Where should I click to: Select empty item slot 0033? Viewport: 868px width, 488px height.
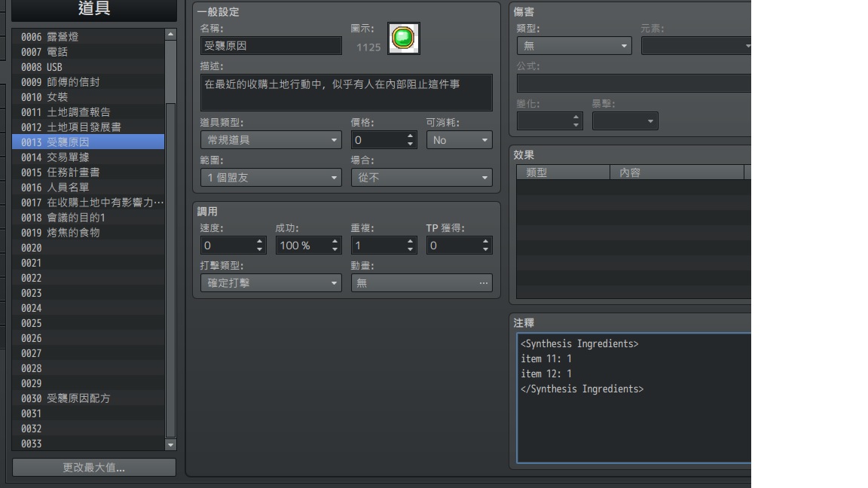[x=88, y=443]
